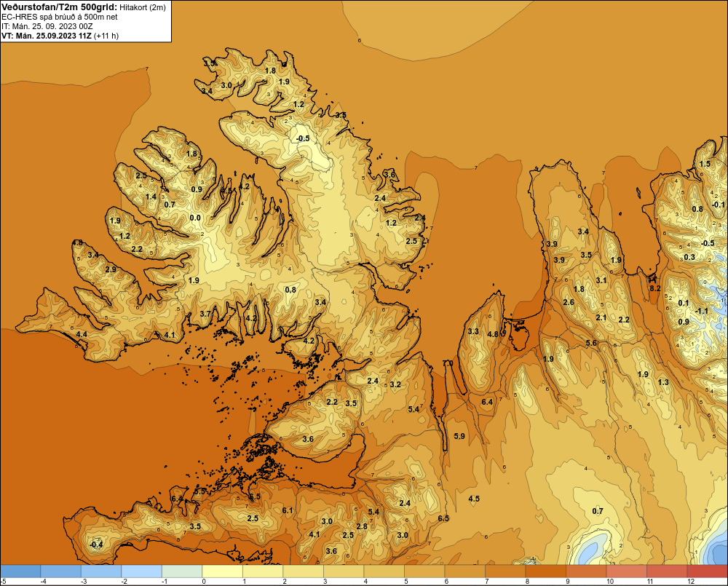The image size is (728, 586).
Task: Click the temperature label 2.9
Action: [111, 270]
